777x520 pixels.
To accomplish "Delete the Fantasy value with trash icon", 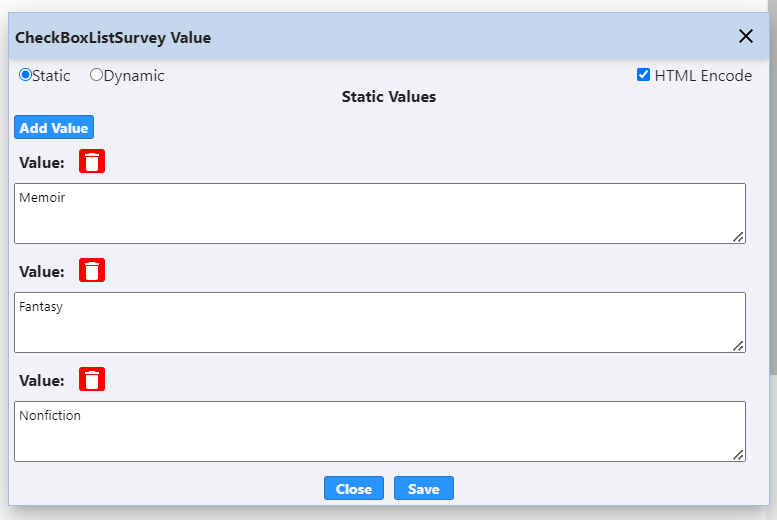I will [x=92, y=270].
